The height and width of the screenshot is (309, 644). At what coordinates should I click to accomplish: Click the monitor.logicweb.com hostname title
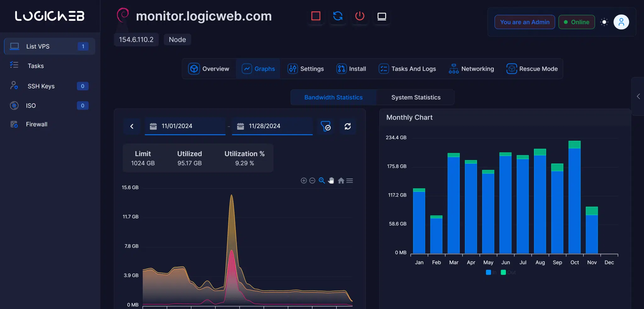click(x=204, y=16)
